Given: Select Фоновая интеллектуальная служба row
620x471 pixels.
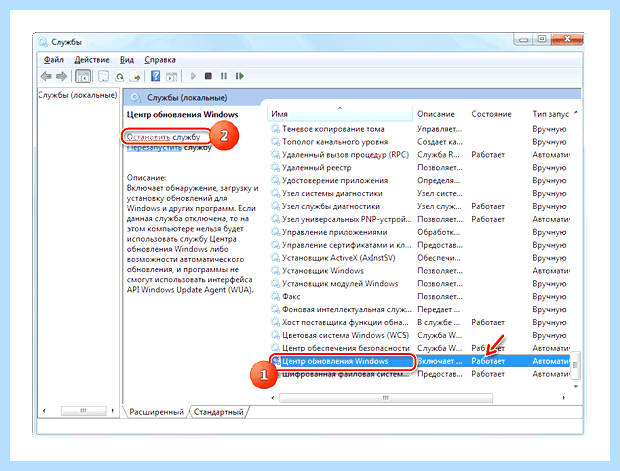Looking at the screenshot, I should pos(420,309).
